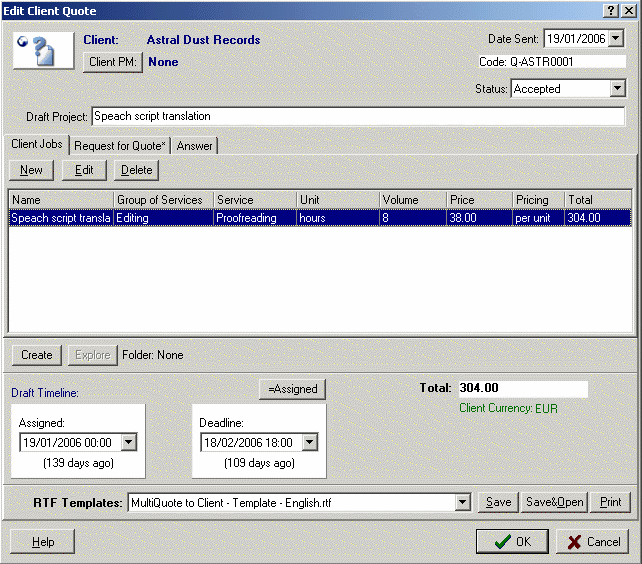The width and height of the screenshot is (642, 564).
Task: Open the Deadline date dropdown arrow
Action: click(309, 443)
